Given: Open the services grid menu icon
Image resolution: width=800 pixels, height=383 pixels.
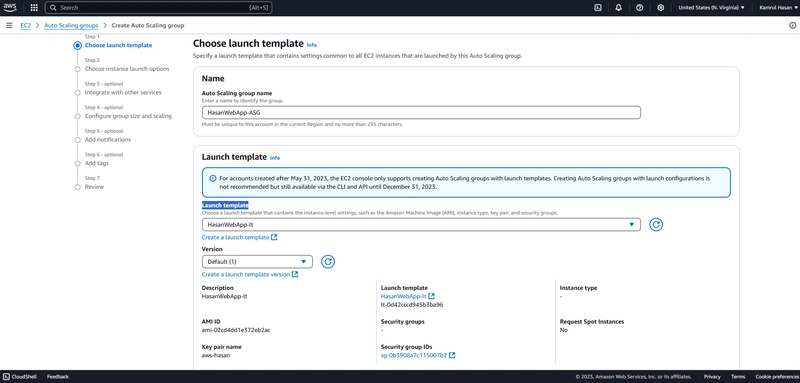Looking at the screenshot, I should (34, 8).
